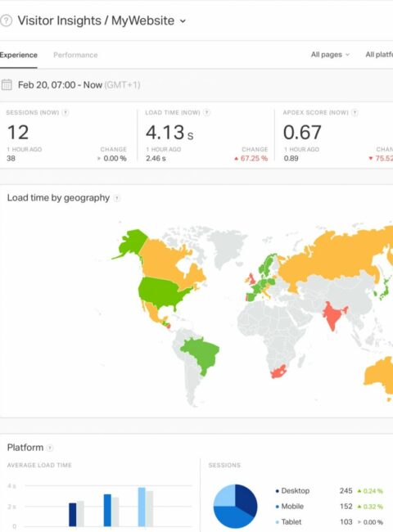Click the info icon next to Apdex Score (Now)
Screen dimensions: 393x532
pos(355,113)
